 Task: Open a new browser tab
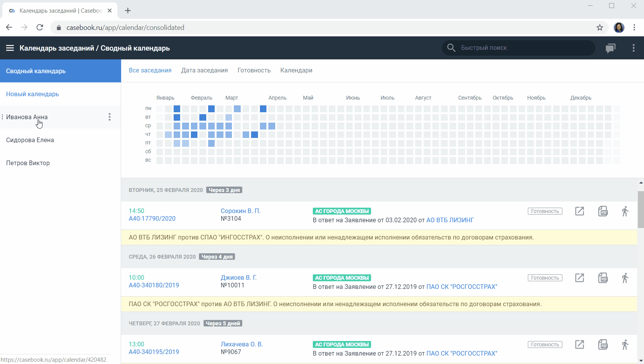pos(128,11)
